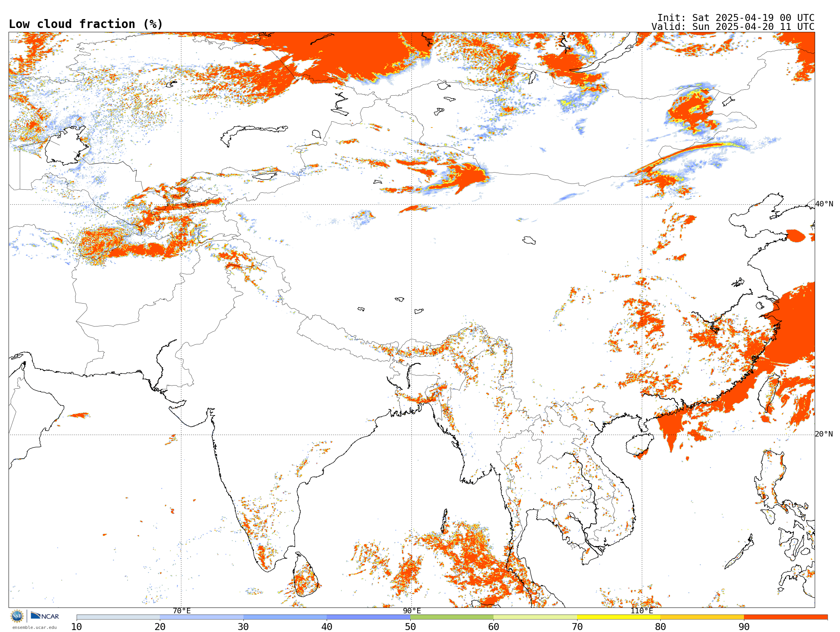Image resolution: width=840 pixels, height=632 pixels.
Task: Click the 20-30 light blue colorbar segment
Action: coord(201,617)
